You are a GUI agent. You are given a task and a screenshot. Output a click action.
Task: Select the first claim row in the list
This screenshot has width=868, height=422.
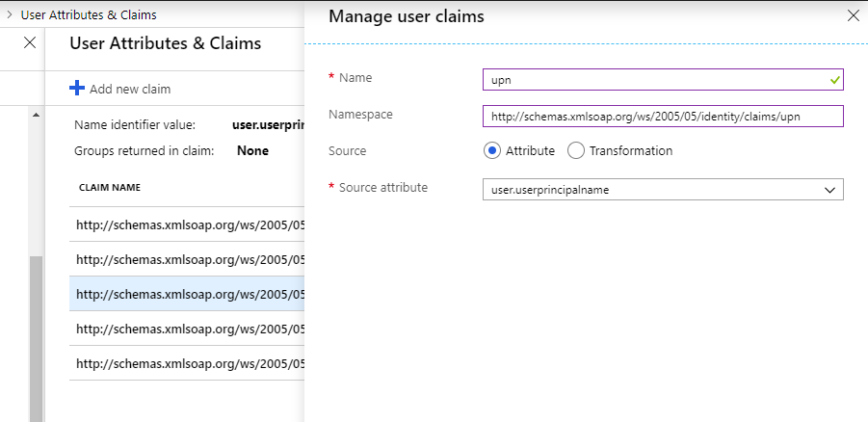pos(187,224)
